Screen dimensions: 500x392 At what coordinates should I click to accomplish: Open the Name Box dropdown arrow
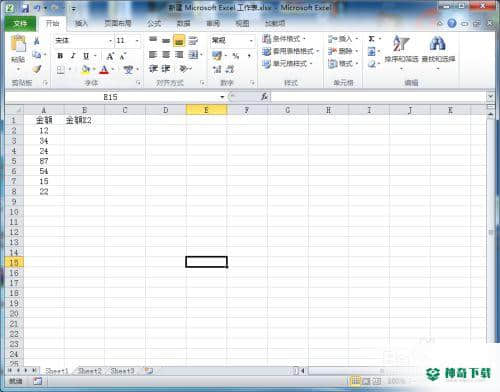point(222,97)
